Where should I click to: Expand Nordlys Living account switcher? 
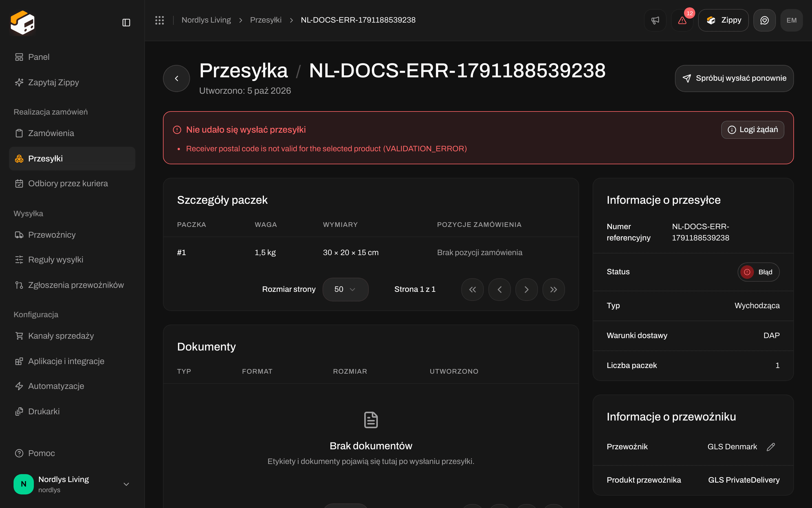pos(72,484)
